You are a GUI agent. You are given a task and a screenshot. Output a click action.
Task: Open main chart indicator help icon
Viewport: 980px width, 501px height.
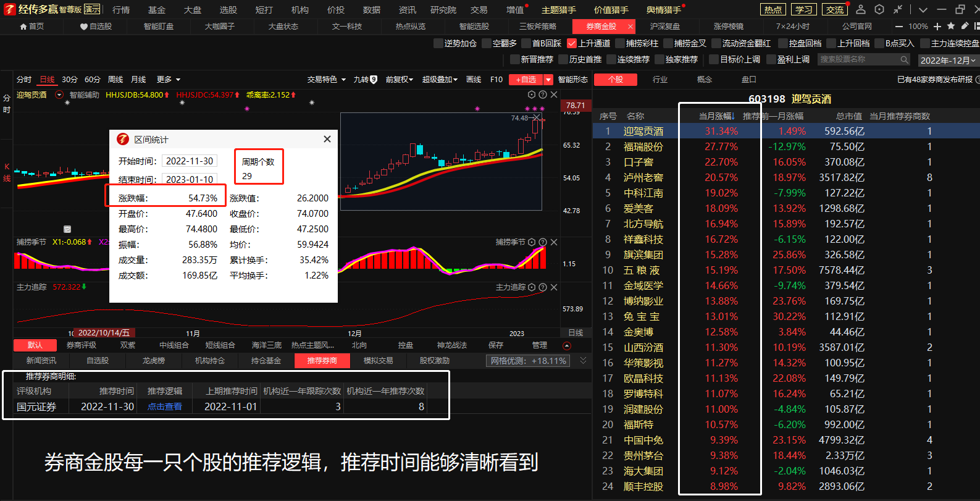click(x=543, y=95)
